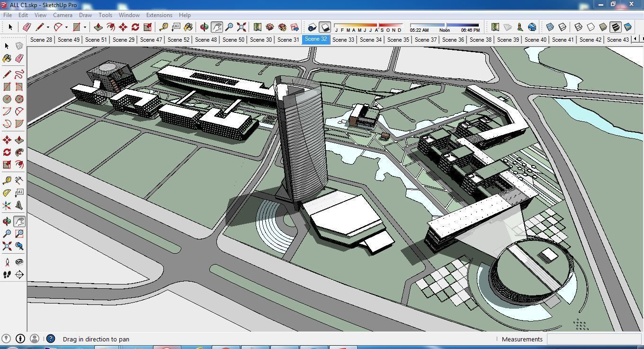This screenshot has height=349, width=644.
Task: Open the Extension Warehouse icon
Action: tap(282, 27)
